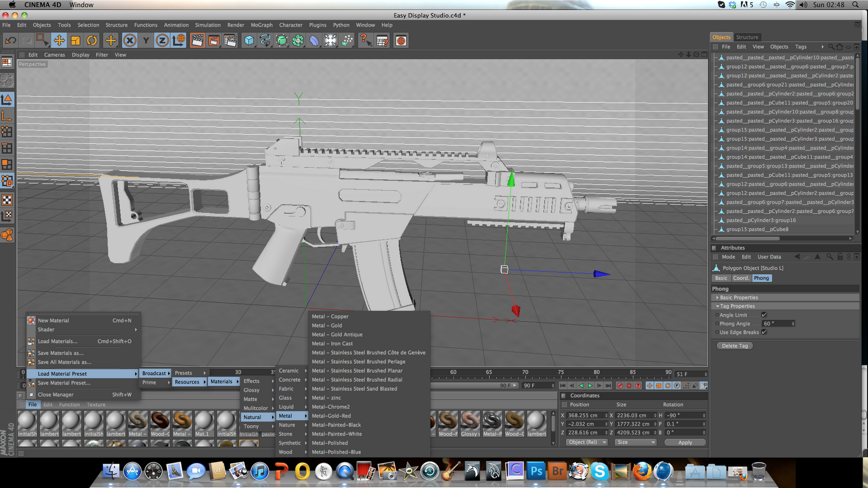Viewport: 868px width, 488px height.
Task: Switch to the Structure tab
Action: [747, 37]
